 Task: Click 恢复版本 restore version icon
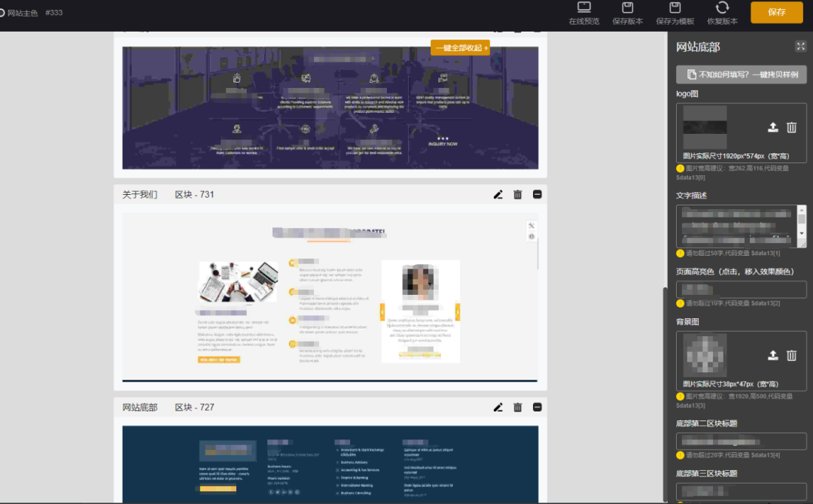point(722,13)
